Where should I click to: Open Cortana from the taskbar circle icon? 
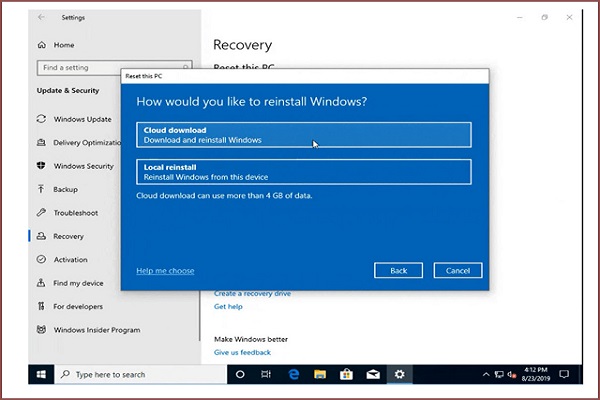click(x=240, y=374)
